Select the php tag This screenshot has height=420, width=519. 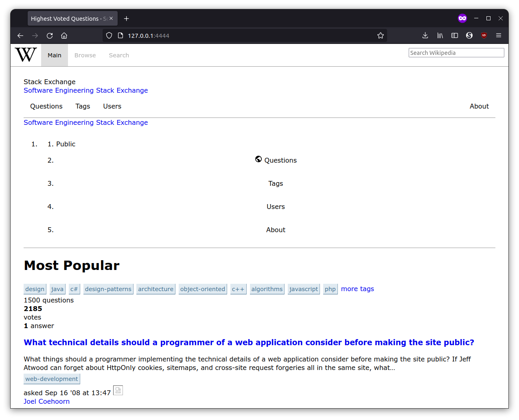pyautogui.click(x=330, y=289)
